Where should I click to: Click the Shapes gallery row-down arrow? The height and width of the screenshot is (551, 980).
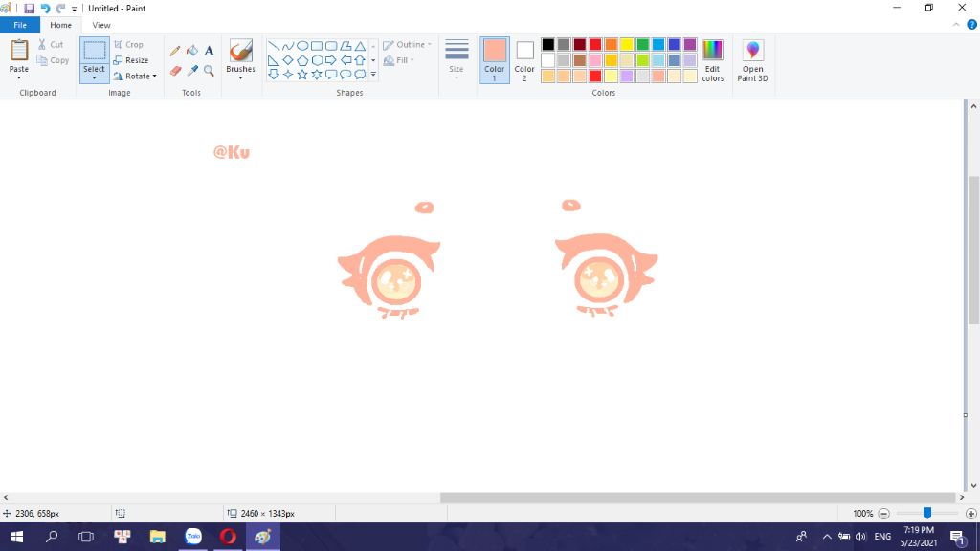point(373,60)
